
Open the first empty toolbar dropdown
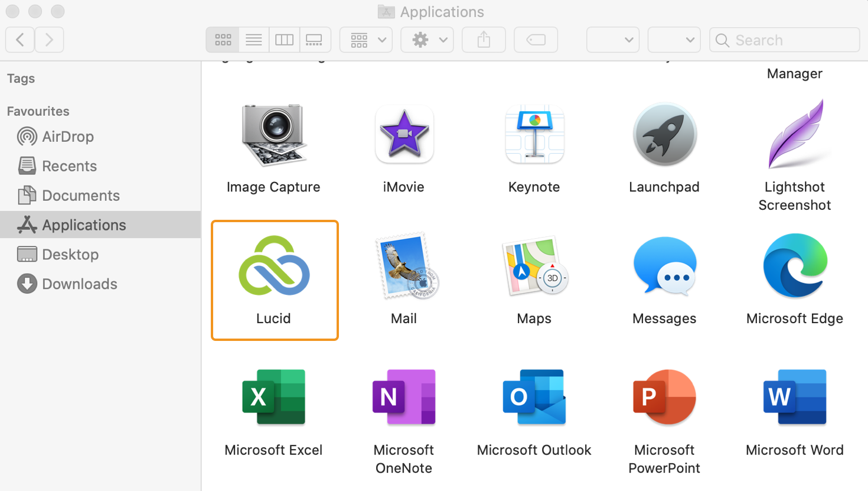[x=613, y=40]
